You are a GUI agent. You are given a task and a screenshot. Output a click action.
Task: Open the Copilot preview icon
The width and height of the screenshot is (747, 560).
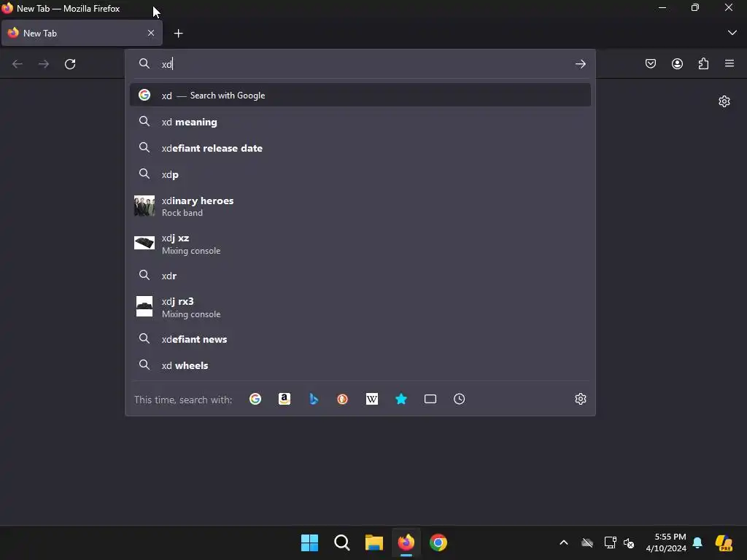tap(724, 542)
